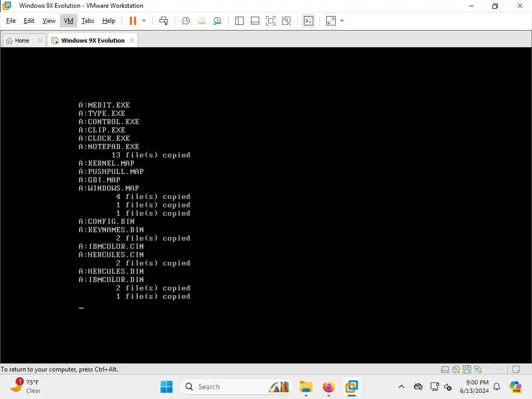Click the VMware Workstation taskbar icon
Image resolution: width=532 pixels, height=399 pixels.
click(x=352, y=387)
